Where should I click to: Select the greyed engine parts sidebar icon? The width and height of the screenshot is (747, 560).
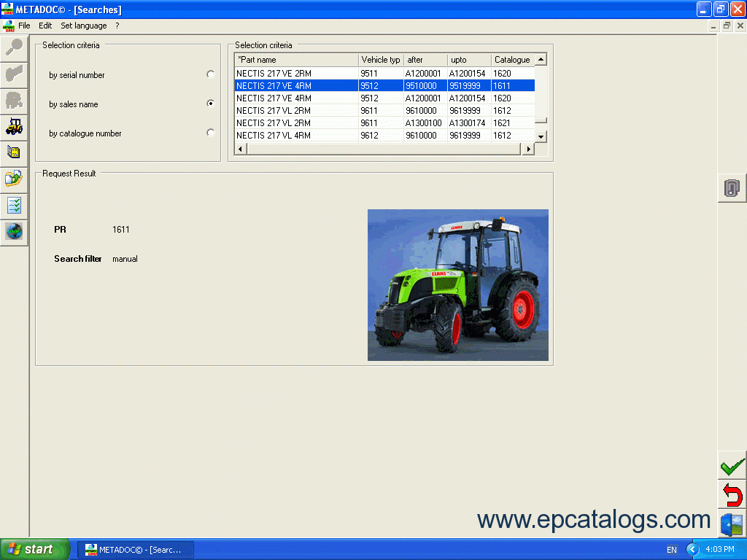click(x=14, y=101)
